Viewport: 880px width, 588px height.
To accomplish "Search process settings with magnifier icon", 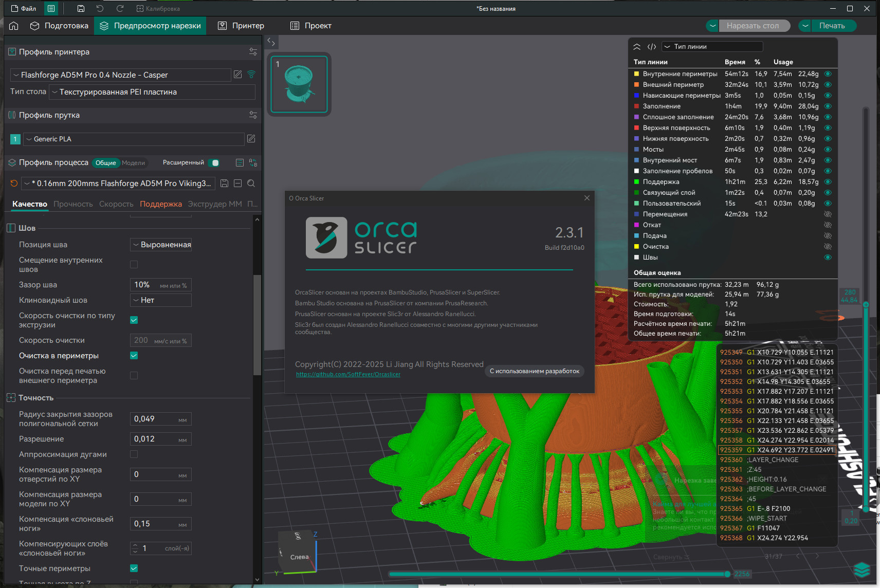I will pyautogui.click(x=251, y=183).
